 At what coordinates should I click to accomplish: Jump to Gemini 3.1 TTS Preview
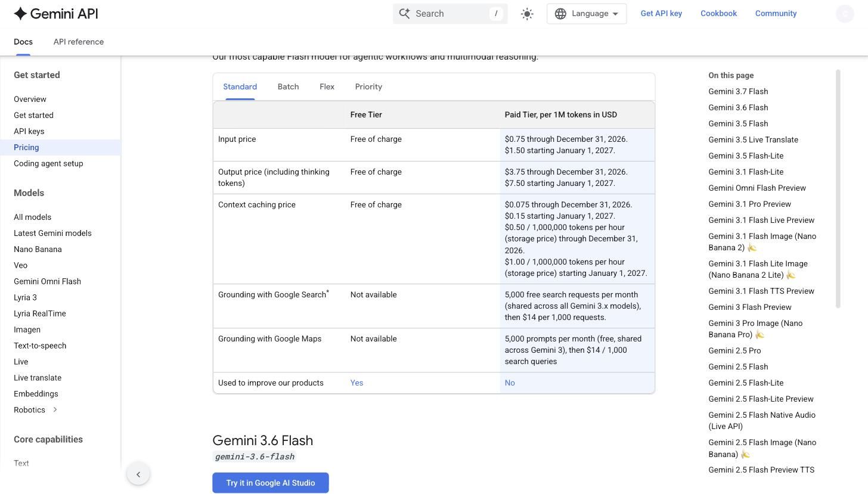pos(761,291)
